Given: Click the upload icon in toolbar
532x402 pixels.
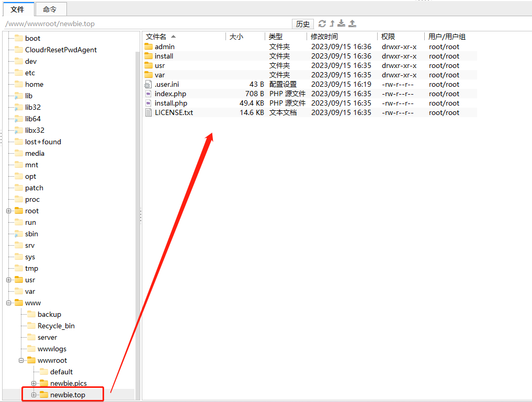Looking at the screenshot, I should (x=353, y=24).
